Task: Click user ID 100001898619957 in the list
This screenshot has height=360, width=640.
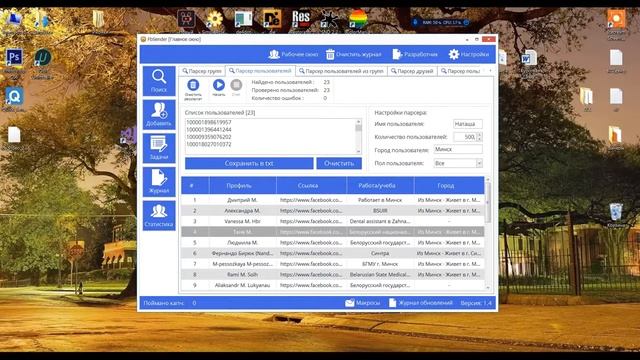Action: (x=209, y=122)
